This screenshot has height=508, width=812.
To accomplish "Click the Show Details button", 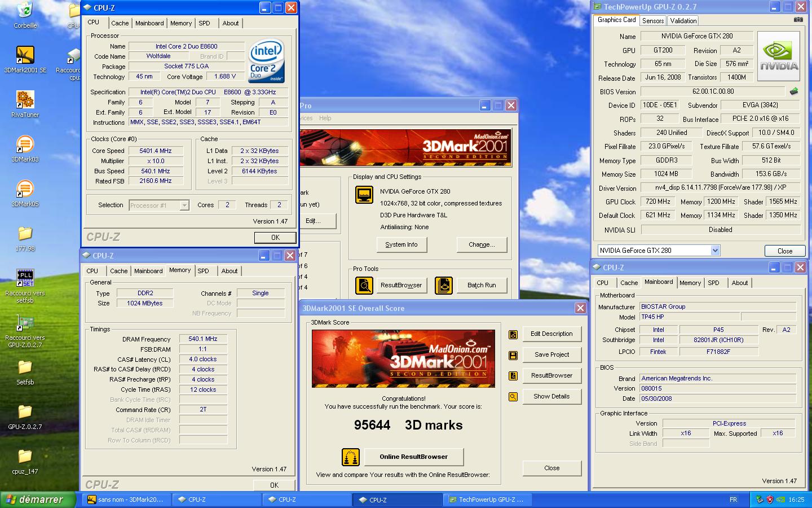I will 551,396.
